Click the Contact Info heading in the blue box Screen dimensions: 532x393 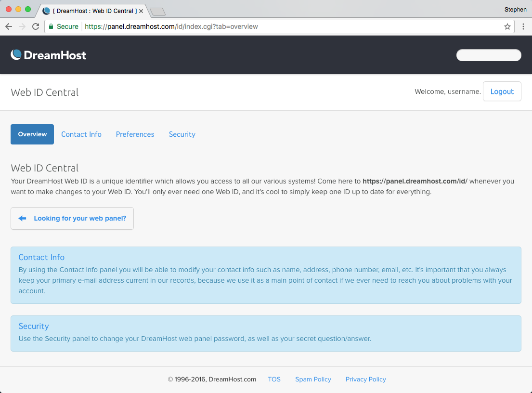click(41, 257)
